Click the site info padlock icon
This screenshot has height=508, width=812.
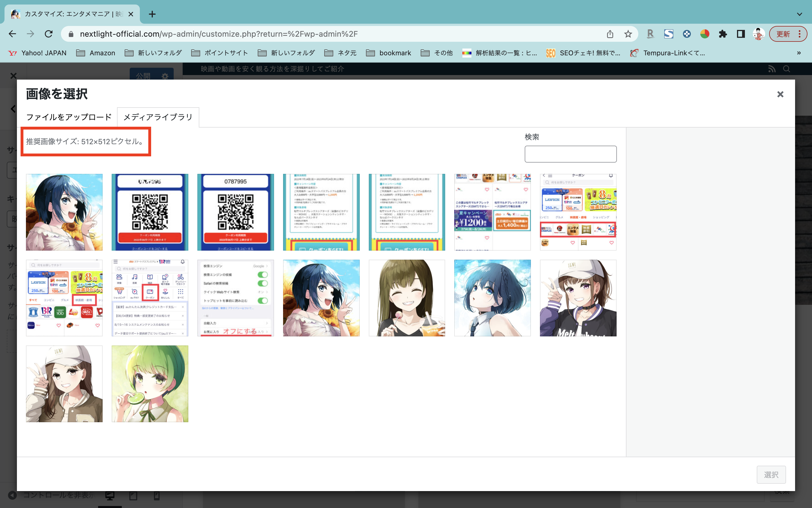(71, 34)
